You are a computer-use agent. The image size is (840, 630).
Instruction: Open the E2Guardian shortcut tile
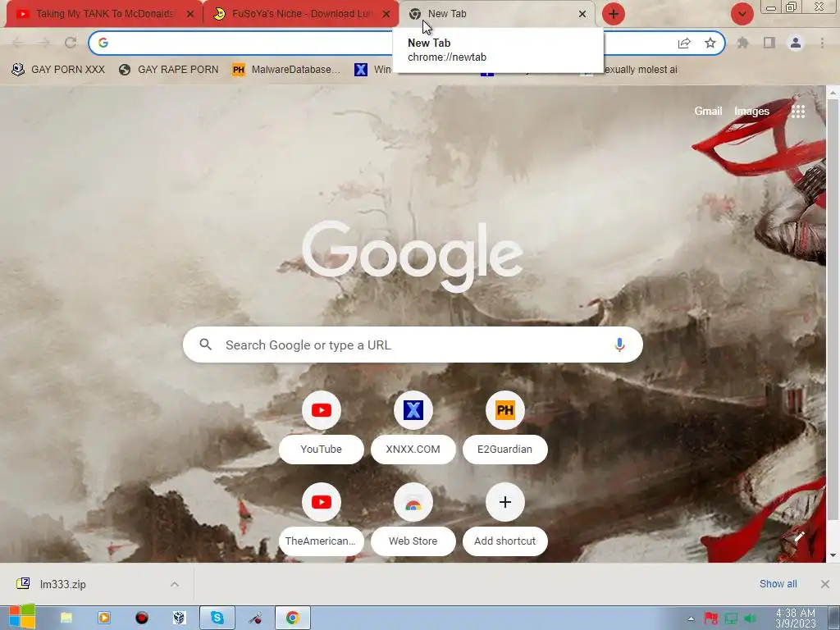point(505,427)
